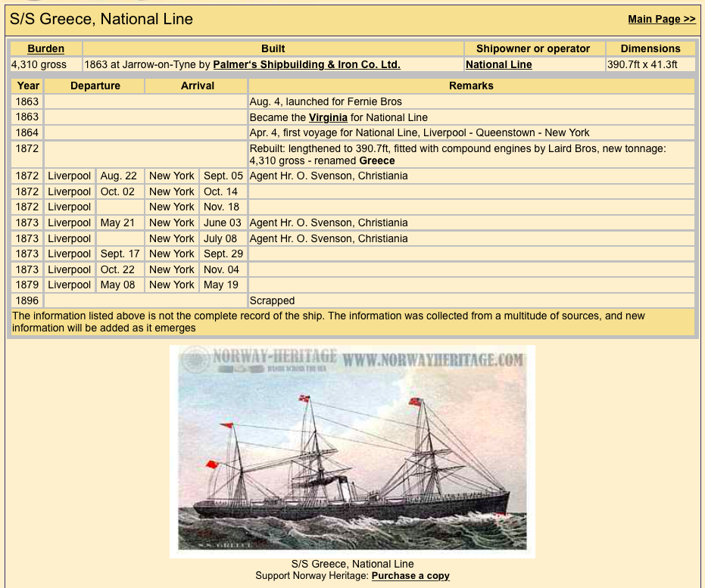Click the Purchase a copy link
Screen dimensions: 705x588
410,576
